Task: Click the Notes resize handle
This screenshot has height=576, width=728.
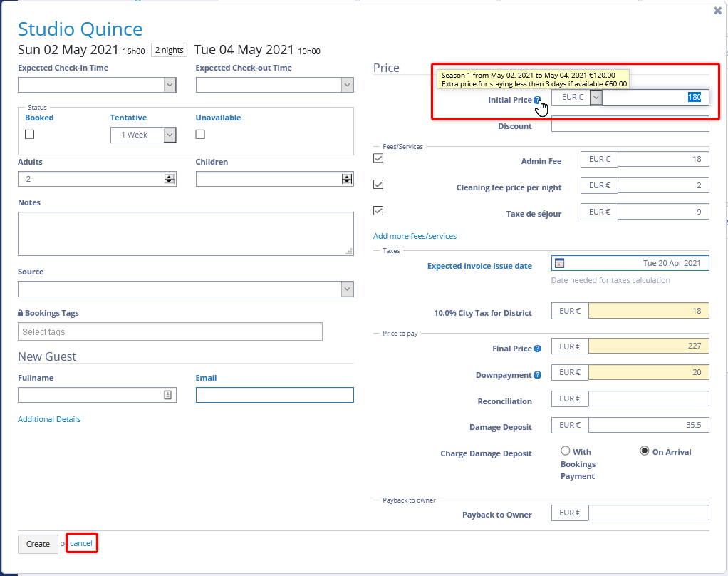Action: coord(349,251)
